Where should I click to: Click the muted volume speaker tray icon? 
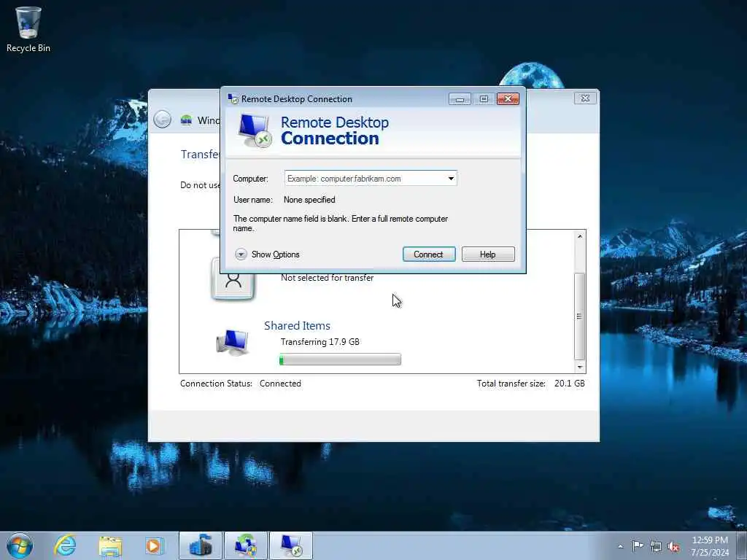(x=673, y=546)
